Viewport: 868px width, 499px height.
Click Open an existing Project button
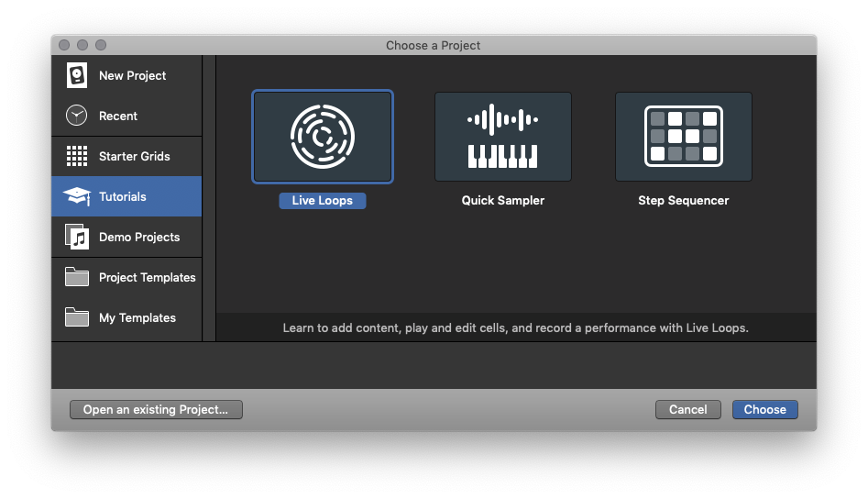156,409
